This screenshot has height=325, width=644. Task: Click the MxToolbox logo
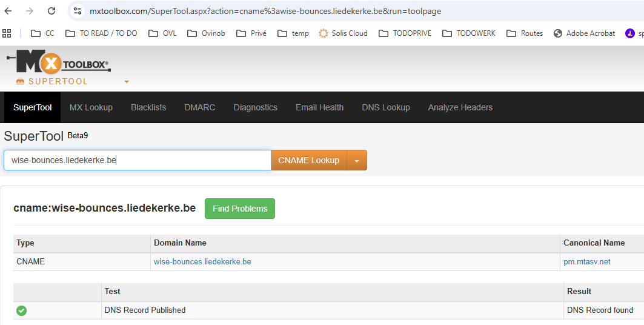pos(59,63)
